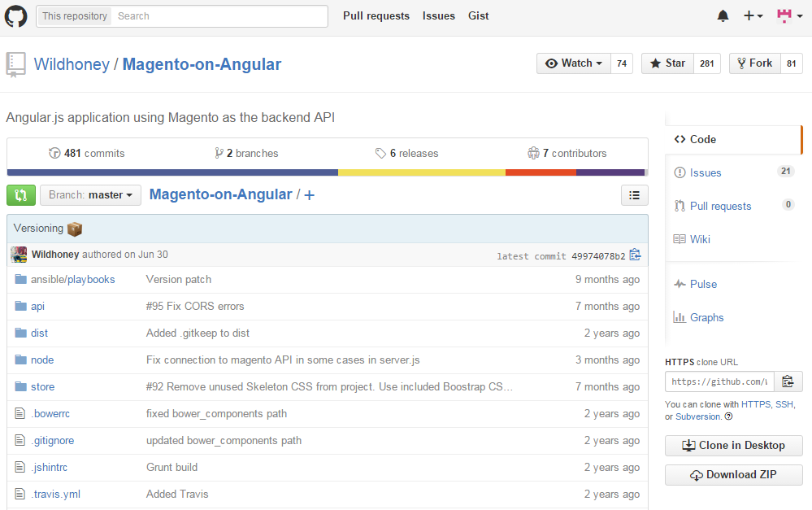This screenshot has height=510, width=812.
Task: Select the Pull requests sidebar tab
Action: (x=733, y=206)
